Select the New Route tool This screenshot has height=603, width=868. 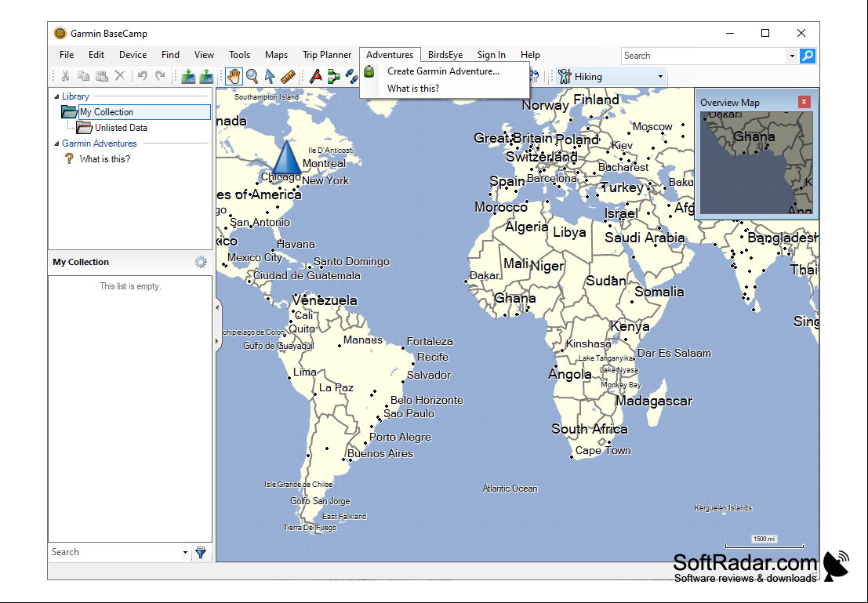pyautogui.click(x=334, y=76)
